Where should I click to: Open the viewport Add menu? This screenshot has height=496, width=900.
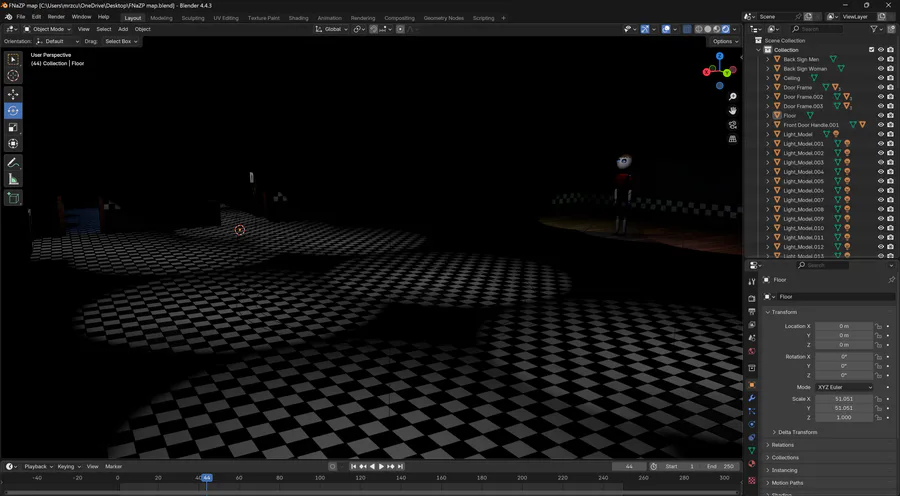[x=123, y=29]
